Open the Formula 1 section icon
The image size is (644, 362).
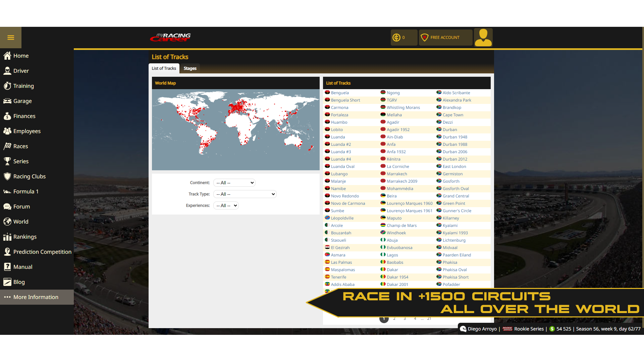(7, 191)
